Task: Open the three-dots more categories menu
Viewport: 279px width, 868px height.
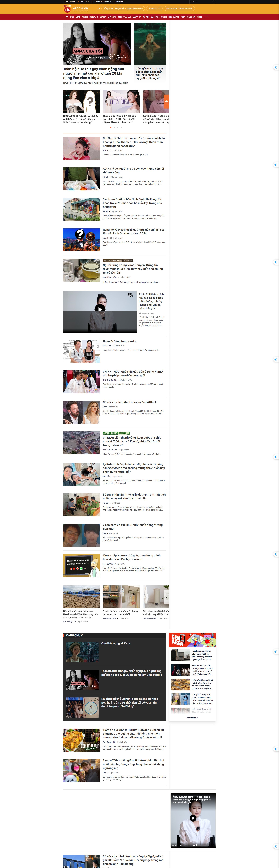Action: (x=206, y=17)
